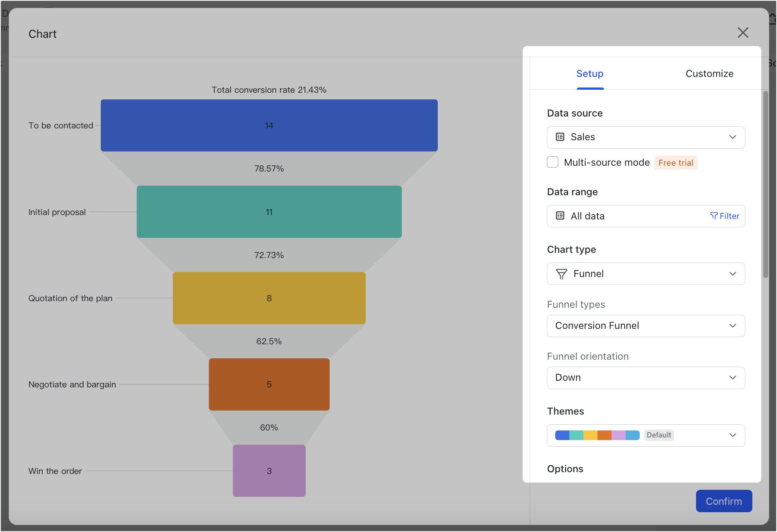Enable Multi-source mode

click(553, 162)
